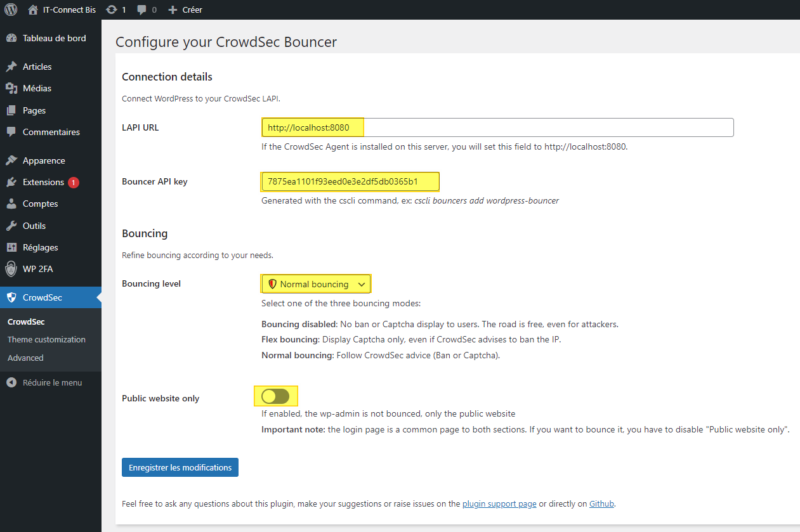This screenshot has width=800, height=532.
Task: Toggle the Public website only switch
Action: point(275,397)
